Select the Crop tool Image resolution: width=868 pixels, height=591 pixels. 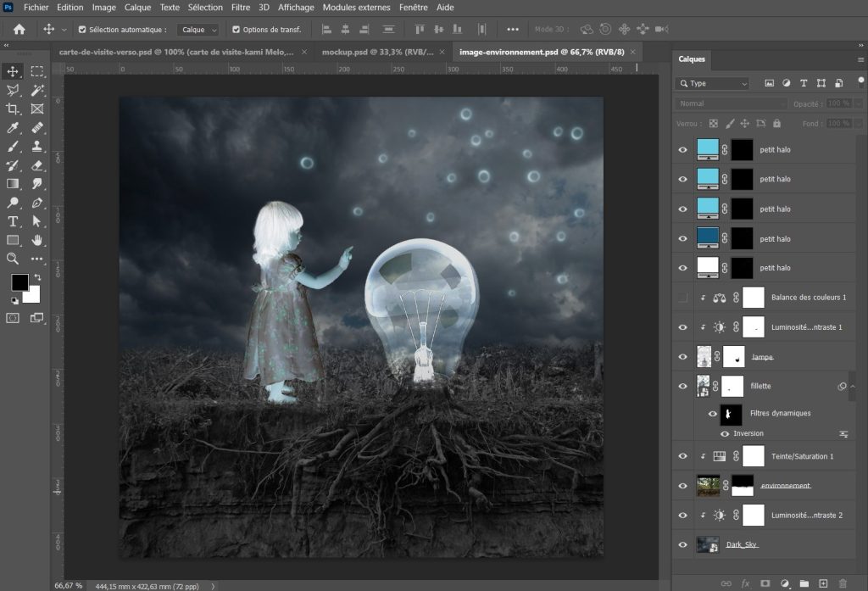[x=13, y=109]
